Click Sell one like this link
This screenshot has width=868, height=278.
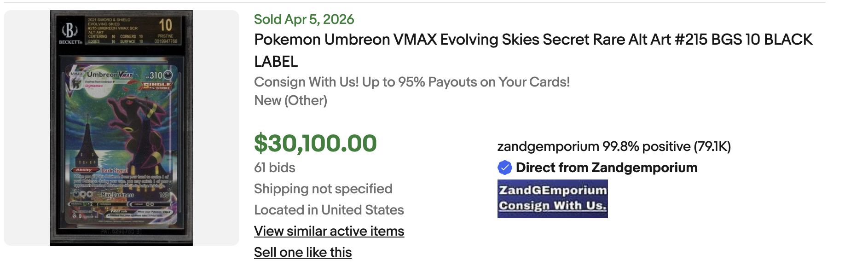pos(303,252)
